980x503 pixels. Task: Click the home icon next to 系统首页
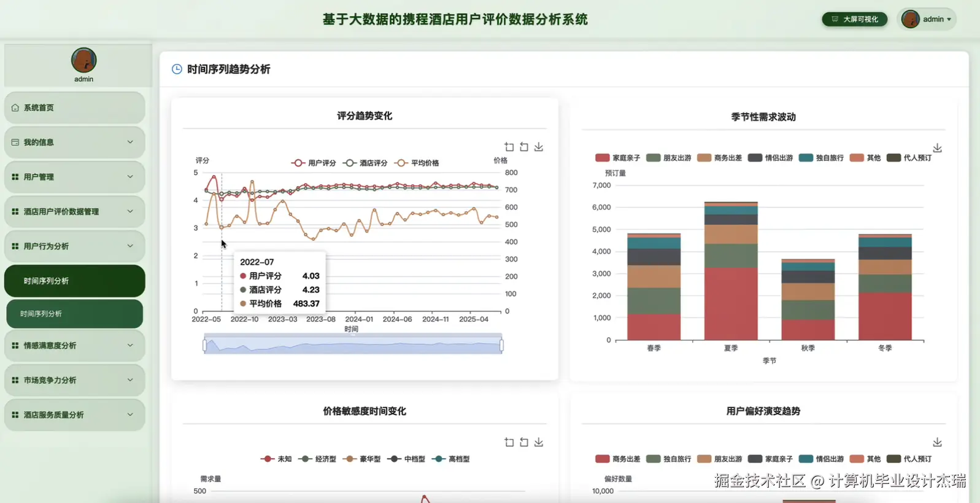pos(15,107)
